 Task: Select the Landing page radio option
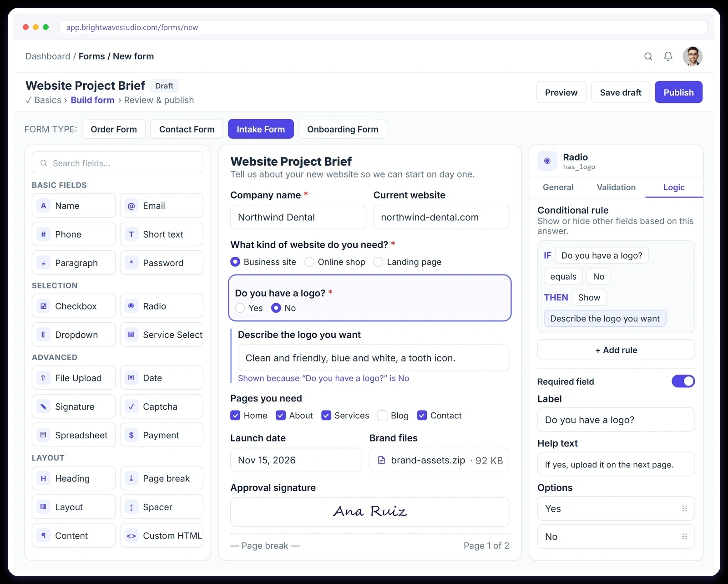click(378, 262)
